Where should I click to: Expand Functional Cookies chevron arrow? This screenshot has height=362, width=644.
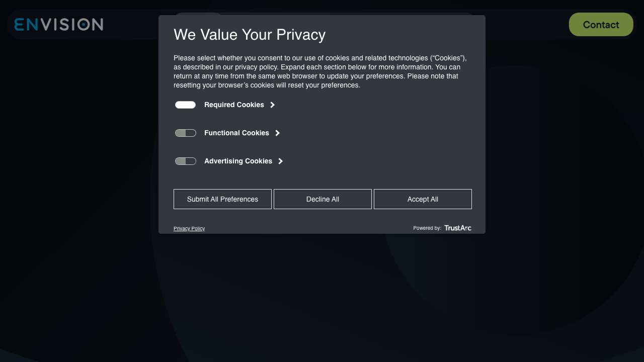pos(278,133)
